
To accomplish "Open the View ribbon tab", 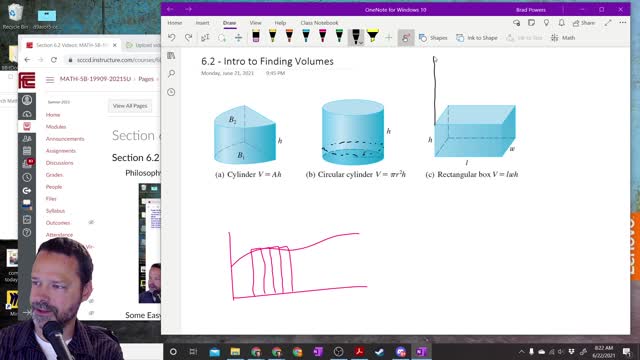I will [x=256, y=23].
